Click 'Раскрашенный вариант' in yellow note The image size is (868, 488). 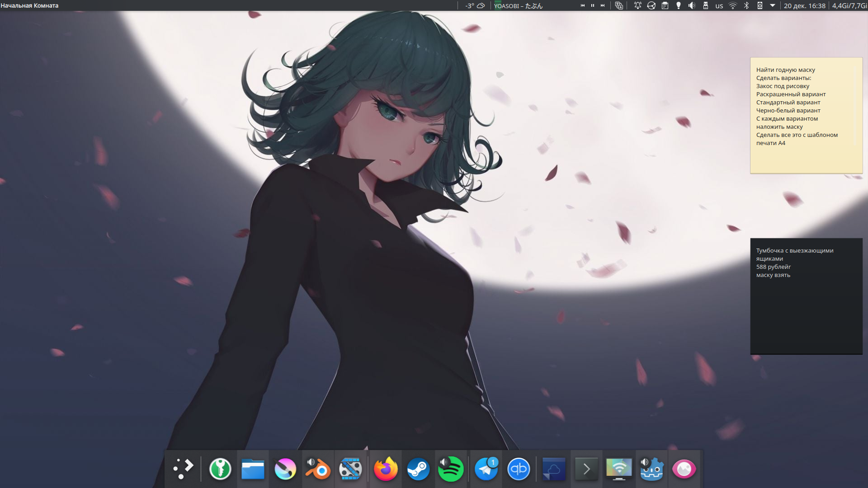791,94
